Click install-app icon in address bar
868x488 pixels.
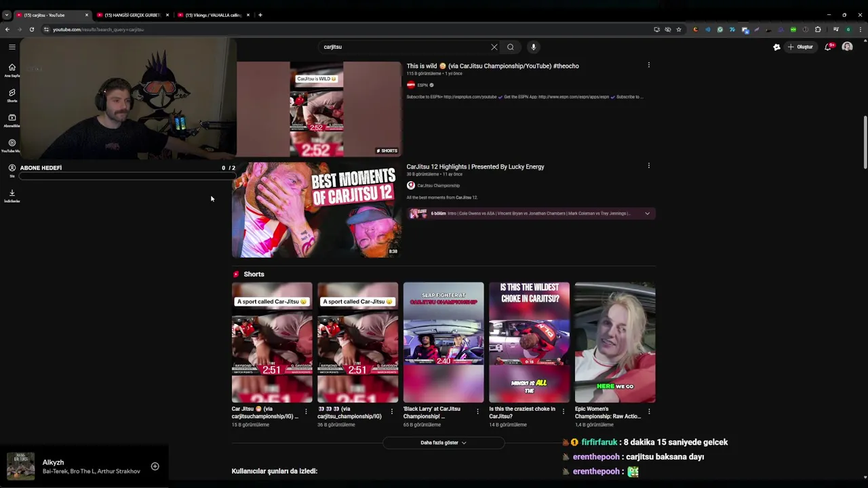(x=656, y=29)
